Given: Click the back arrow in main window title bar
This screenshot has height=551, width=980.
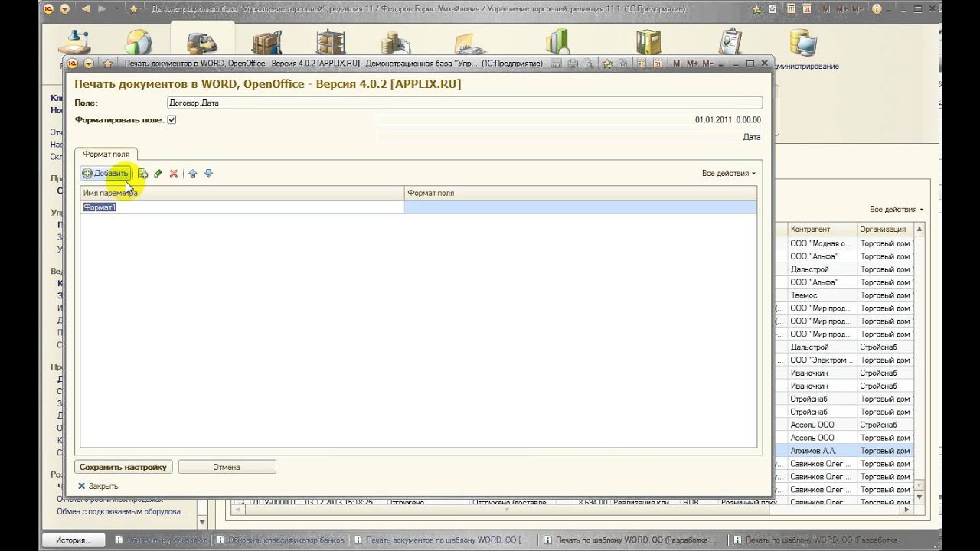Looking at the screenshot, I should click(x=85, y=9).
